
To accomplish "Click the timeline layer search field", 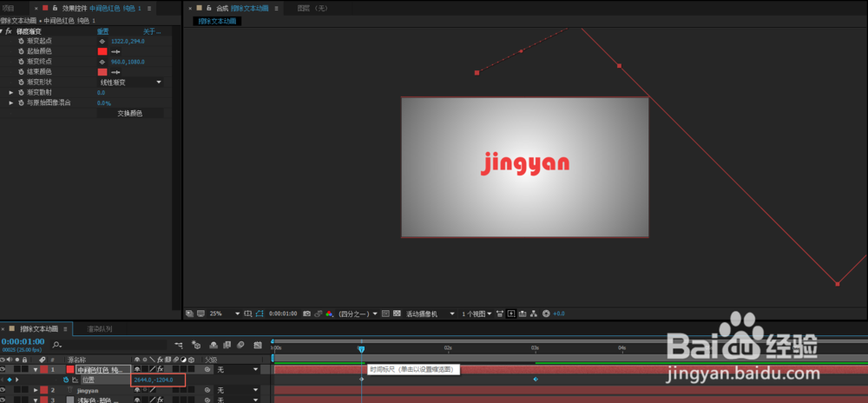I will click(108, 345).
